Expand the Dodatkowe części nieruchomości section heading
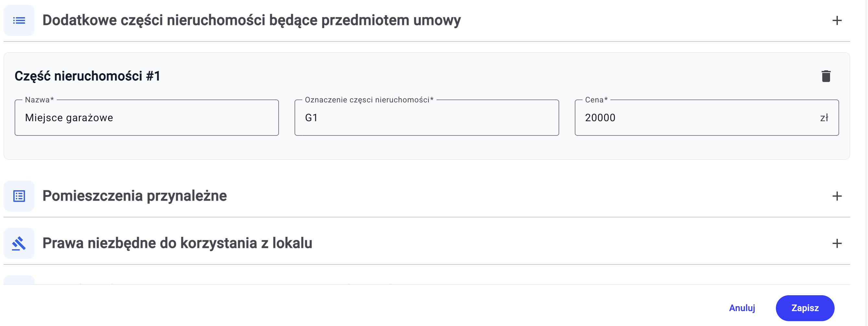Viewport: 868px width, 326px height. [x=251, y=20]
